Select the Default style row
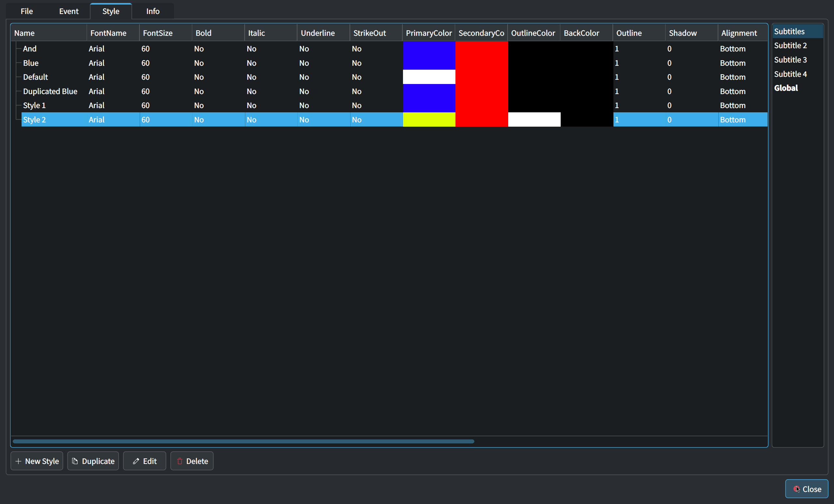834x504 pixels. [36, 77]
